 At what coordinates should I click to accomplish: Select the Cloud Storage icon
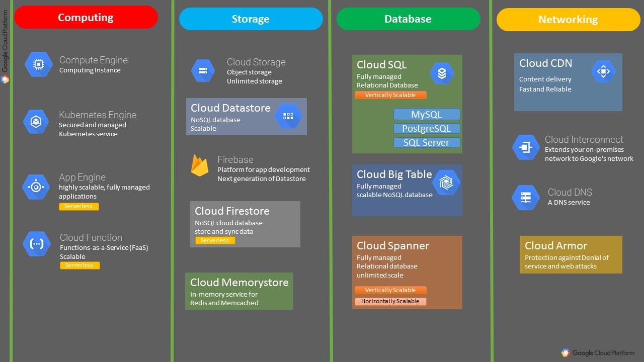click(202, 70)
